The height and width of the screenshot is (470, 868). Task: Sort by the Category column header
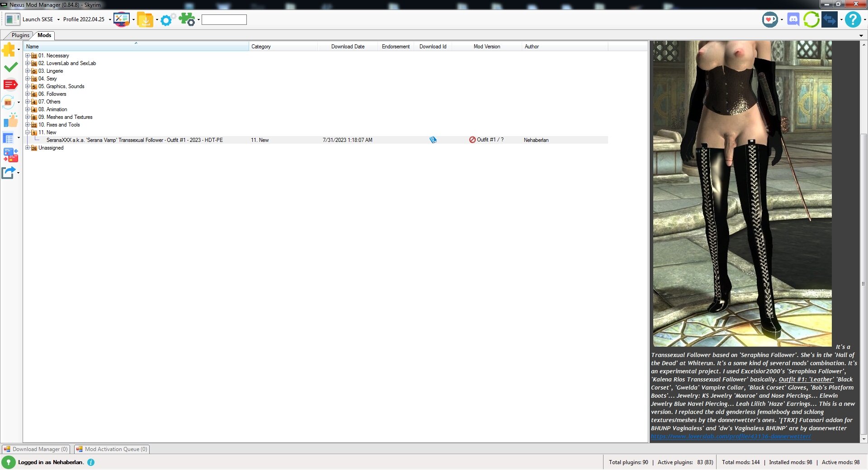point(283,47)
